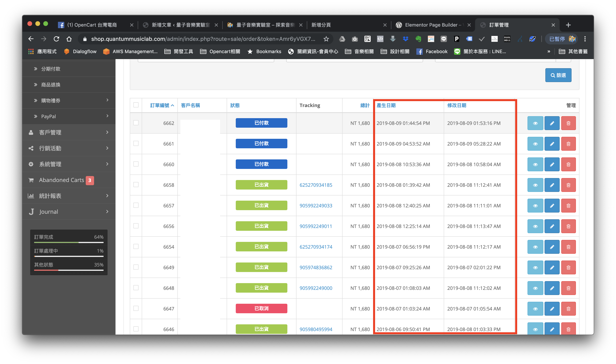Screen dimensions: 616x364
Task: Click the Dropbox extension icon
Action: tap(405, 39)
